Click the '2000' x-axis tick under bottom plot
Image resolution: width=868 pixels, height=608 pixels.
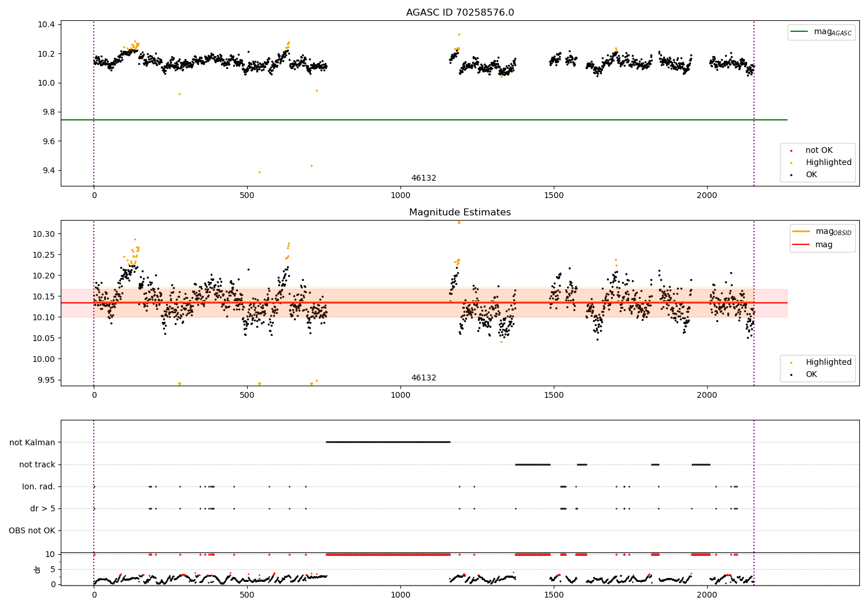(x=707, y=595)
